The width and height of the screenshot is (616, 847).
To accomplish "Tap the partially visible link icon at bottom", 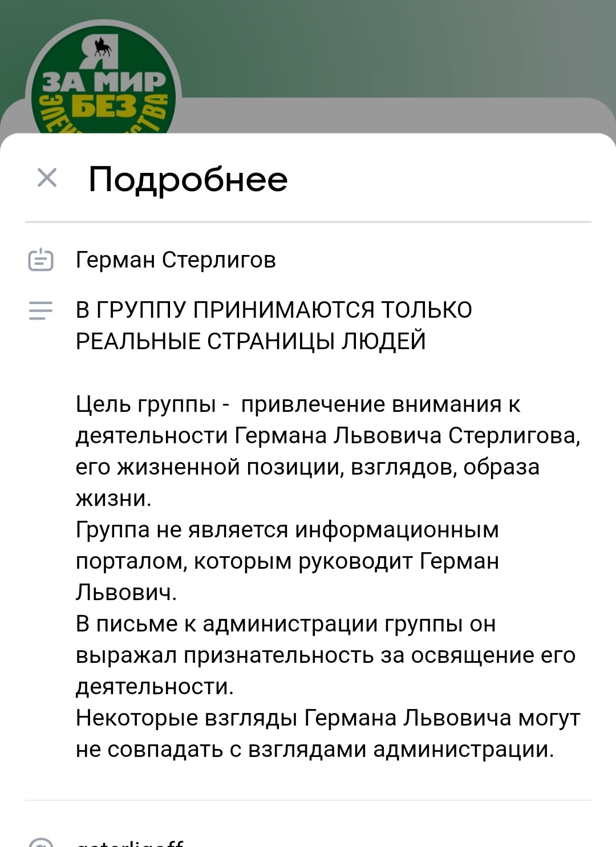I will [40, 842].
